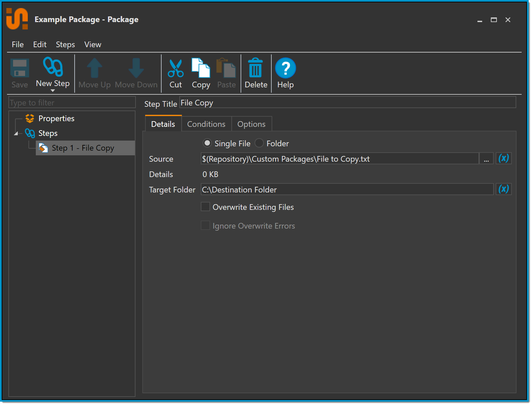Click the Cut scissors icon
532x405 pixels.
coord(176,68)
